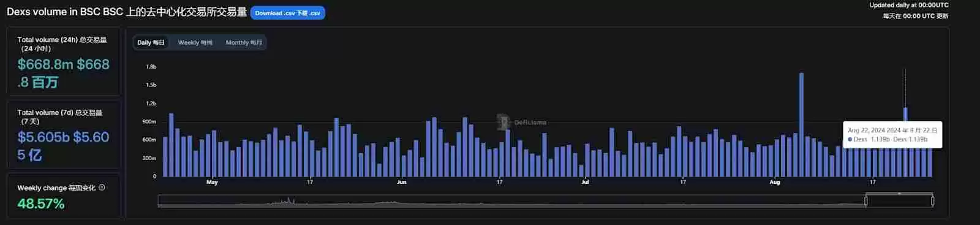Switch to Monthly chart view
The image size is (980, 225).
pos(244,42)
